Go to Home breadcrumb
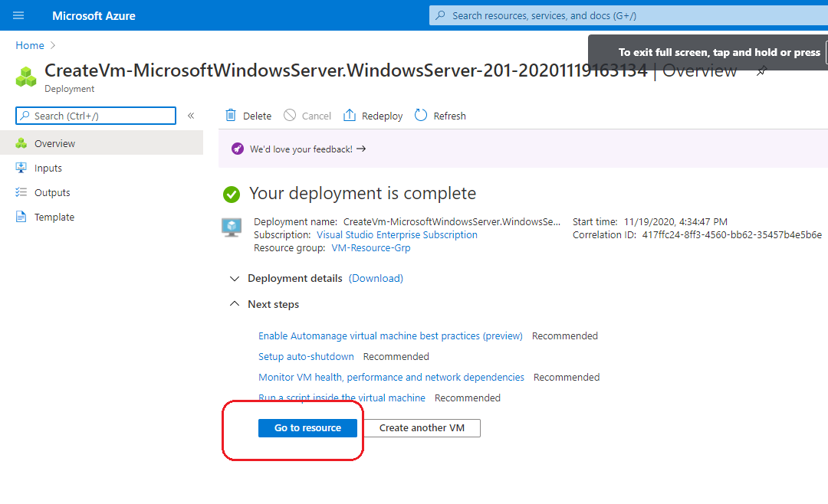Image resolution: width=828 pixels, height=504 pixels. point(30,45)
